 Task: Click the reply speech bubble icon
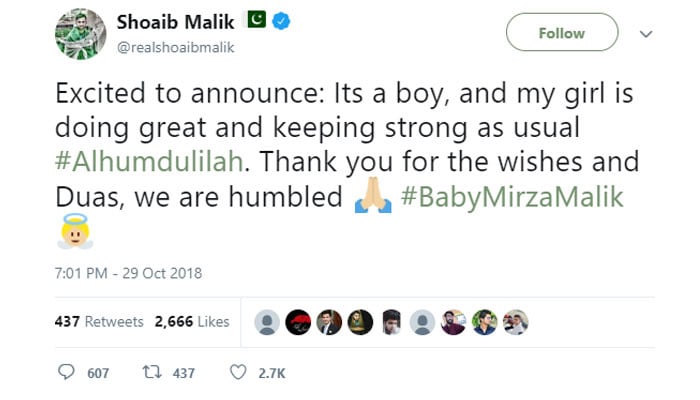pos(69,373)
